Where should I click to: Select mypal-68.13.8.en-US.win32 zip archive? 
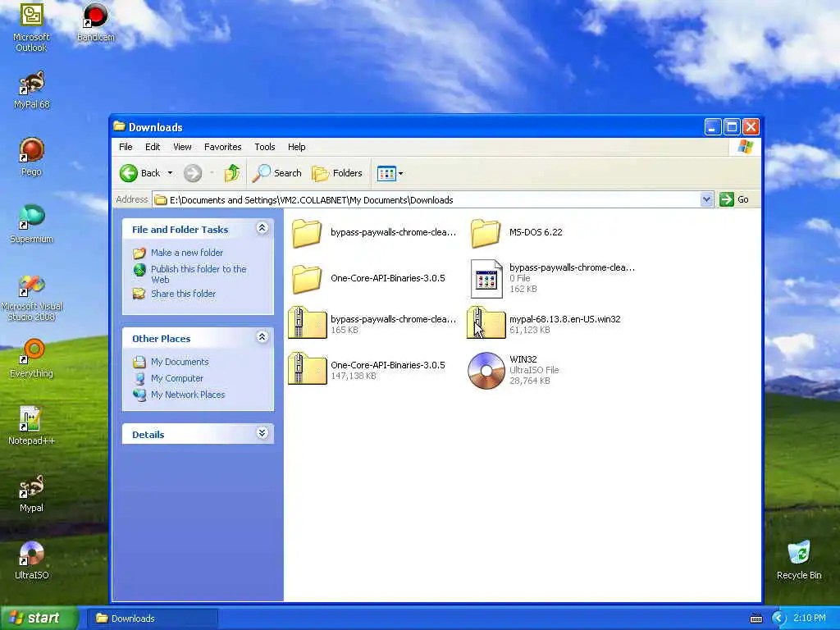[x=544, y=323]
